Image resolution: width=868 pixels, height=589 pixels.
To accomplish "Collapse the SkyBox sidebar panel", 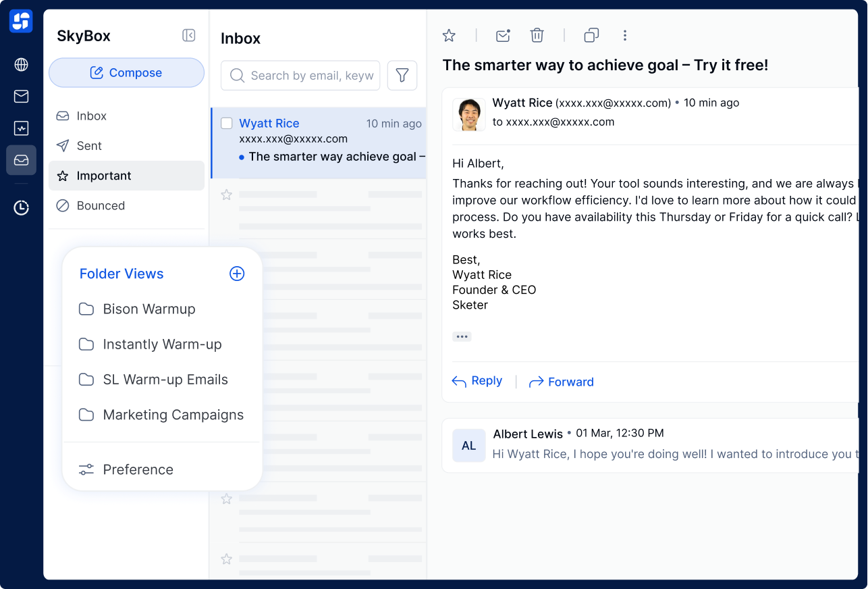I will (x=189, y=36).
